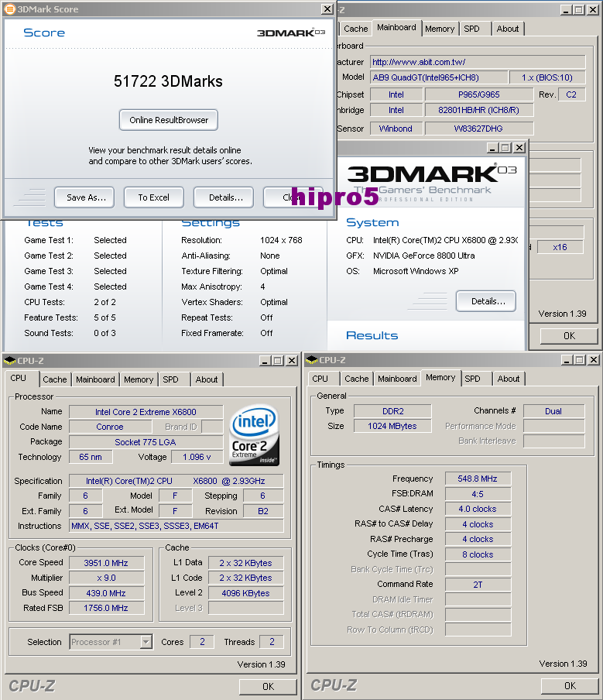The height and width of the screenshot is (700, 603).
Task: Close the CPU-Z Mainboard window
Action: [x=593, y=10]
